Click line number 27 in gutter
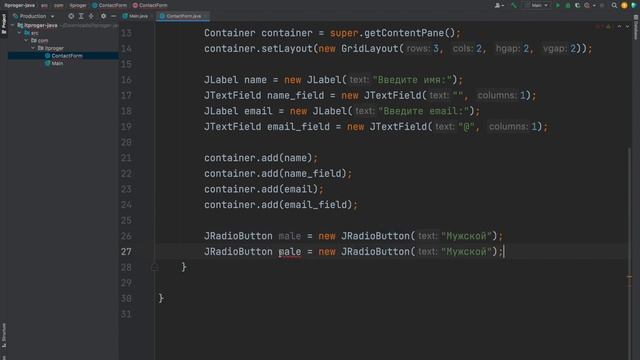The image size is (640, 360). [x=126, y=252]
